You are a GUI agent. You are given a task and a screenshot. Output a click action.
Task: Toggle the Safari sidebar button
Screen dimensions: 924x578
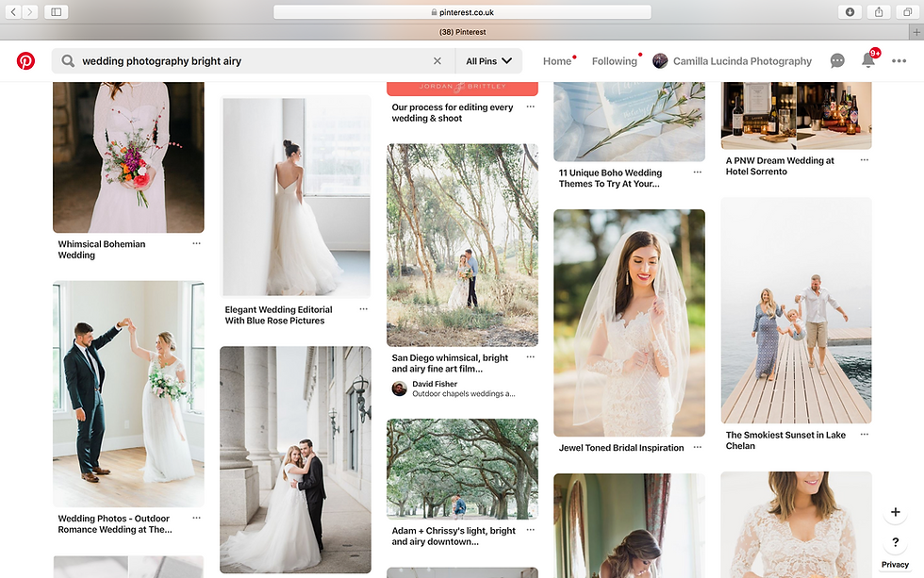point(56,11)
